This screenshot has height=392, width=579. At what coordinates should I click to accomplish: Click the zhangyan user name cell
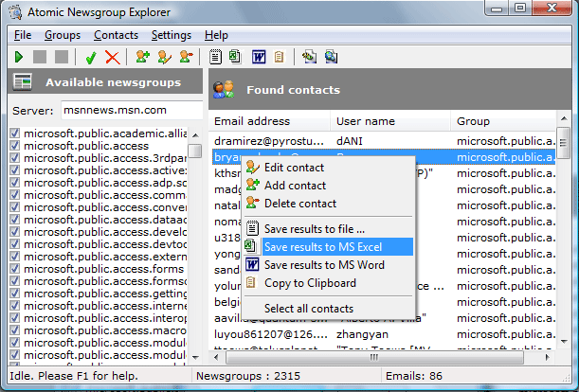(x=362, y=334)
